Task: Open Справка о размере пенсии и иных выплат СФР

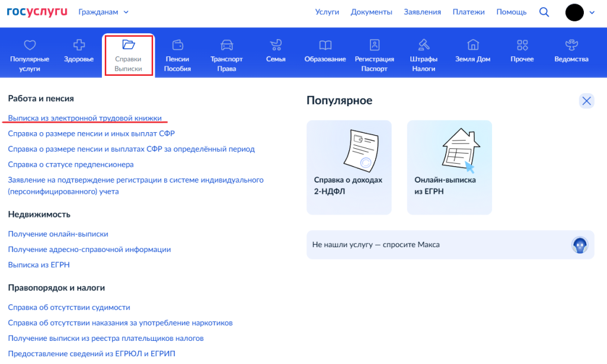Action: pos(91,133)
